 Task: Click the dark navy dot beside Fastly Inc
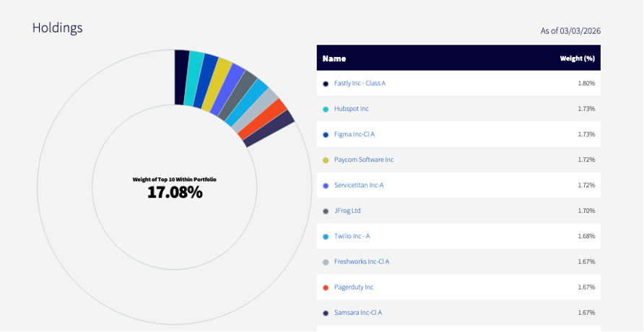(x=326, y=84)
